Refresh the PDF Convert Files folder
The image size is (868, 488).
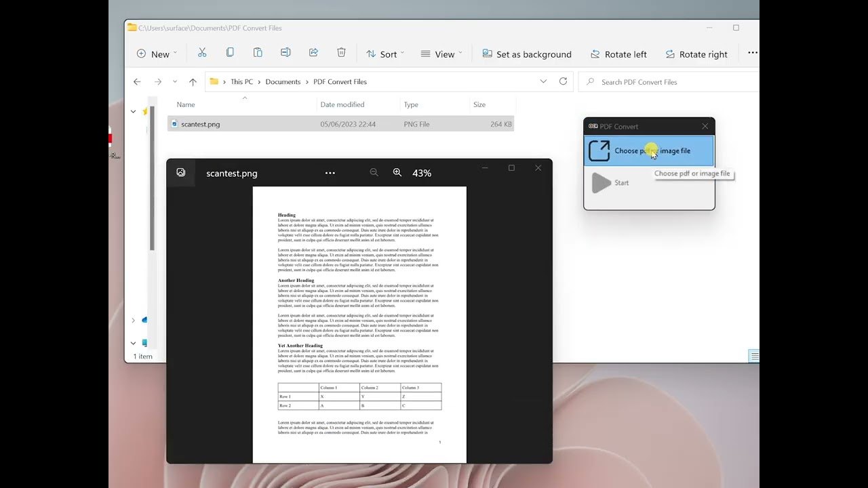pos(563,81)
